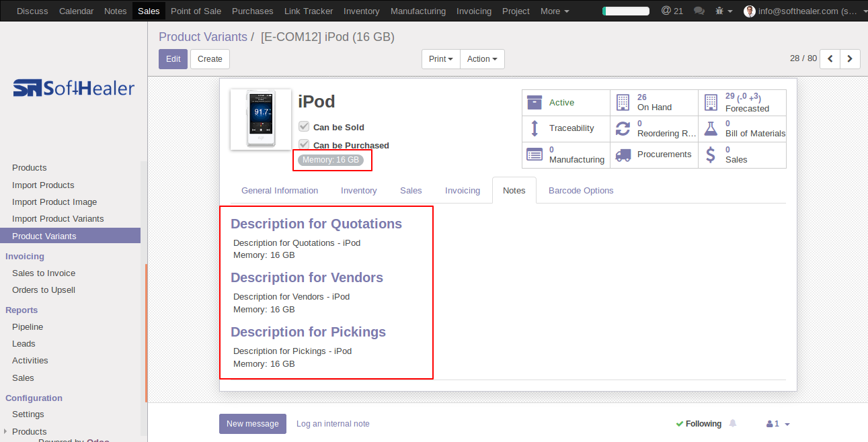Open Point of Sale menu
The image size is (868, 442).
tap(196, 11)
